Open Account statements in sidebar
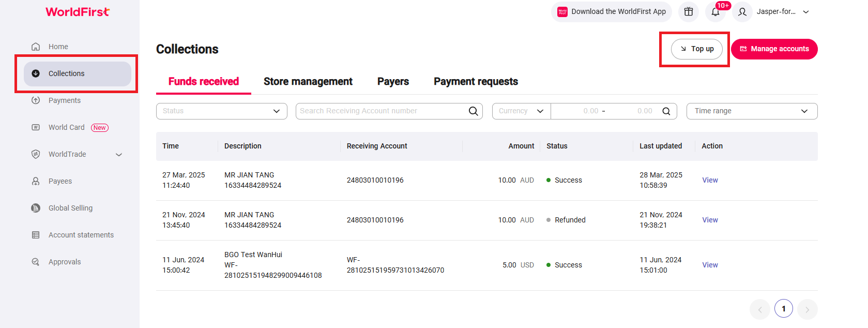Screen dimensions: 868x328 point(81,235)
